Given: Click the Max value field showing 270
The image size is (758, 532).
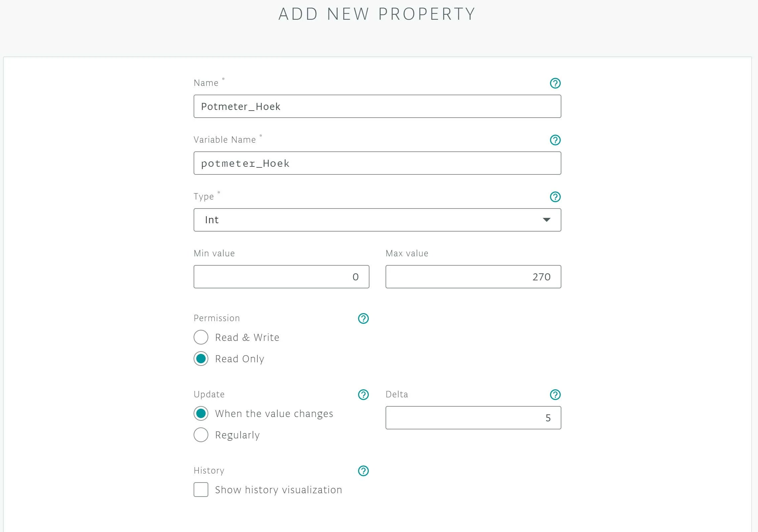Looking at the screenshot, I should 473,277.
